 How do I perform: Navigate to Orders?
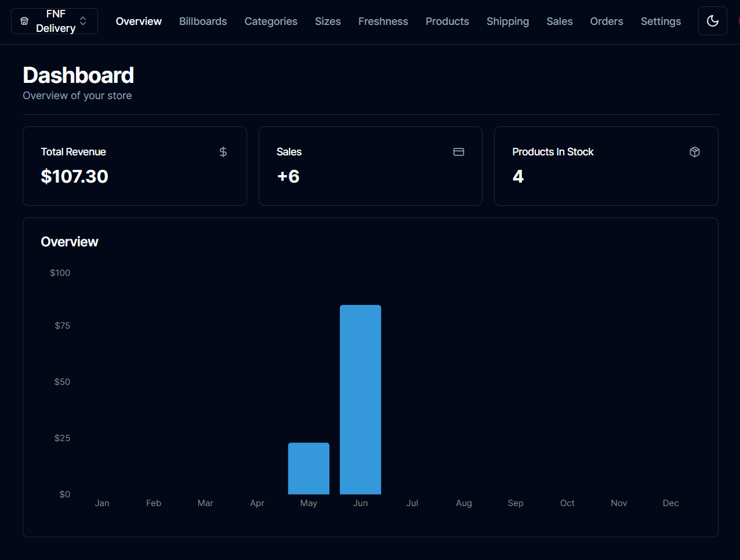[x=607, y=21]
